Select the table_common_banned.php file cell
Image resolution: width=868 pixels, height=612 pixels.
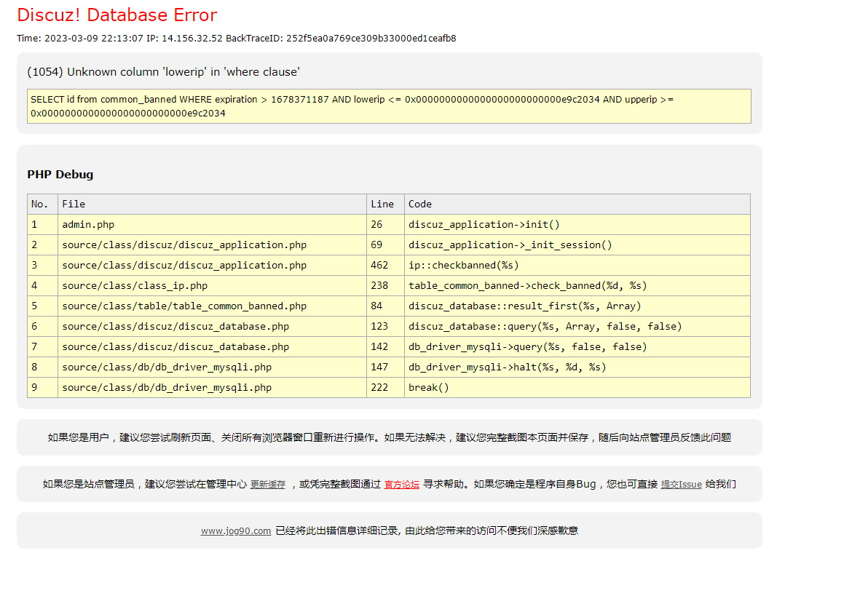(184, 306)
